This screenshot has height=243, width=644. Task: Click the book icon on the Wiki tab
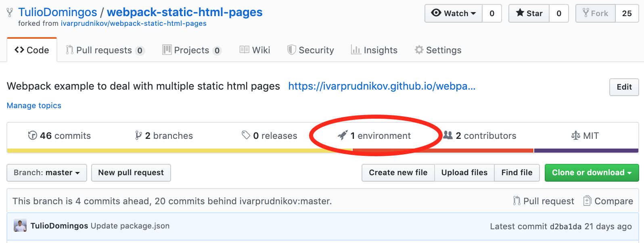click(244, 50)
